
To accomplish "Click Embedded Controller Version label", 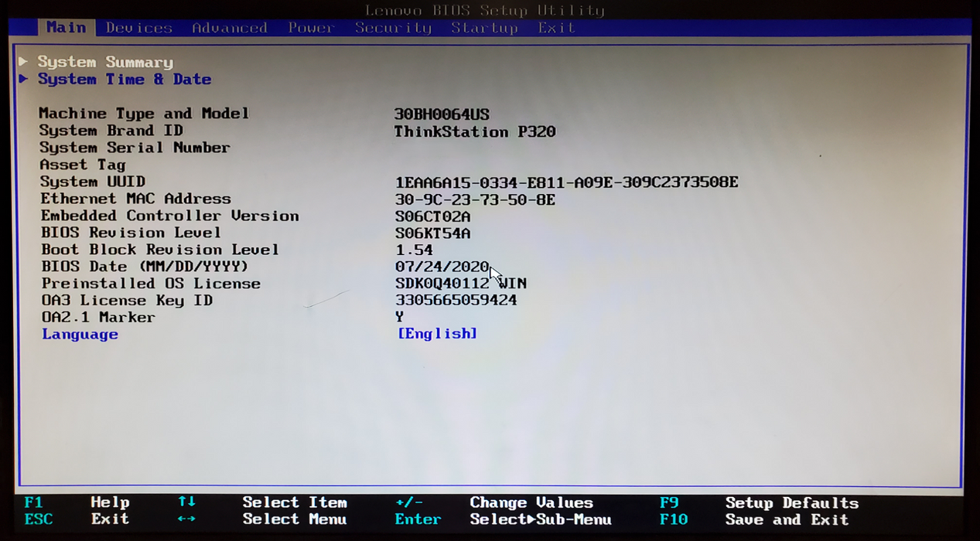I will (169, 216).
